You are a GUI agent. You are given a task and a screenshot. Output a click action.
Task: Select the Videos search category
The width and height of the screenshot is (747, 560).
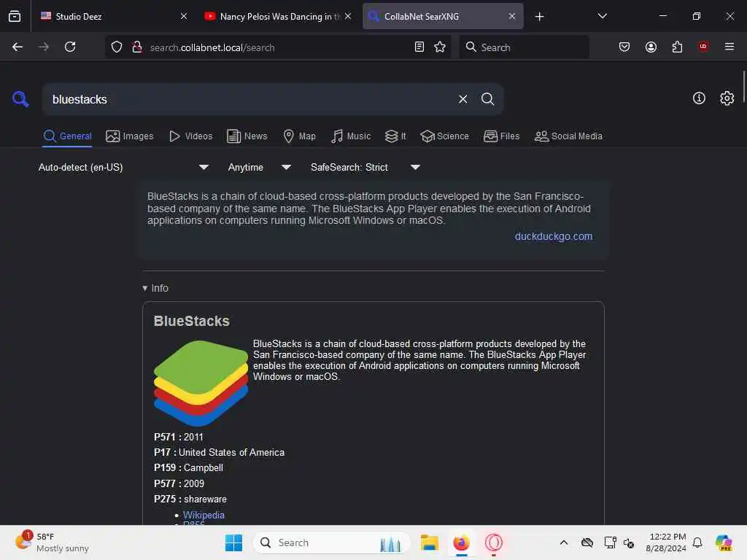point(190,136)
